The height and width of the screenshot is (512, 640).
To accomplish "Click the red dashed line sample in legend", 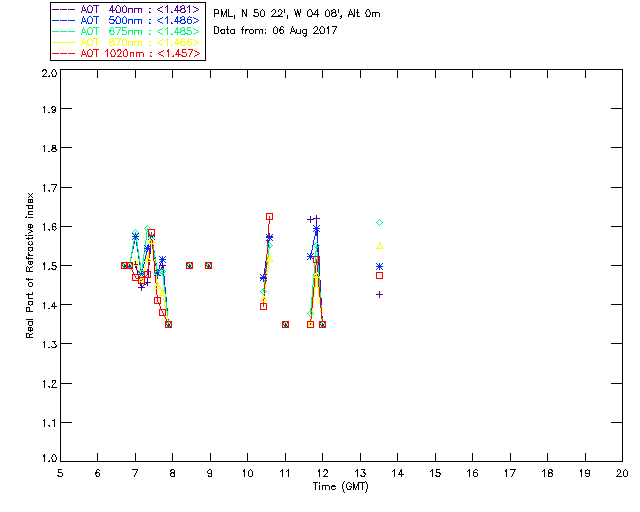I will coord(64,53).
